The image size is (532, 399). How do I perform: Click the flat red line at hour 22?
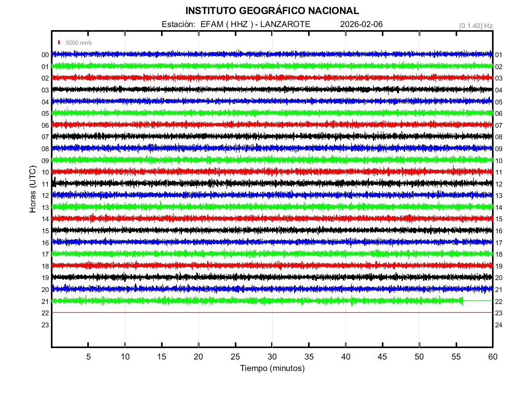coord(272,313)
